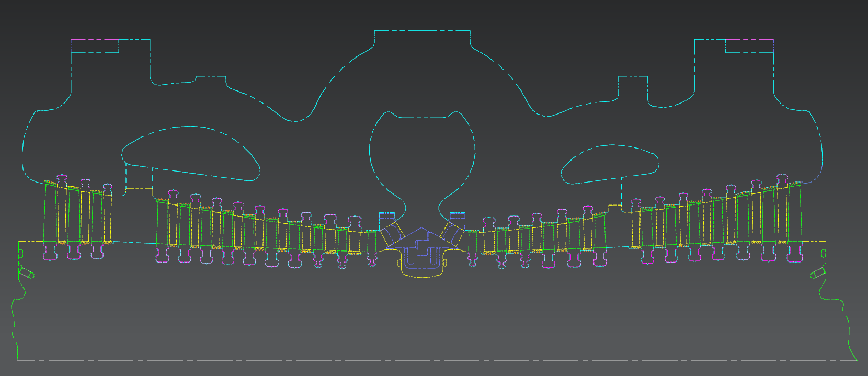The image size is (868, 376).
Task: Click the top edge of center casing flange
Action: coord(421,30)
